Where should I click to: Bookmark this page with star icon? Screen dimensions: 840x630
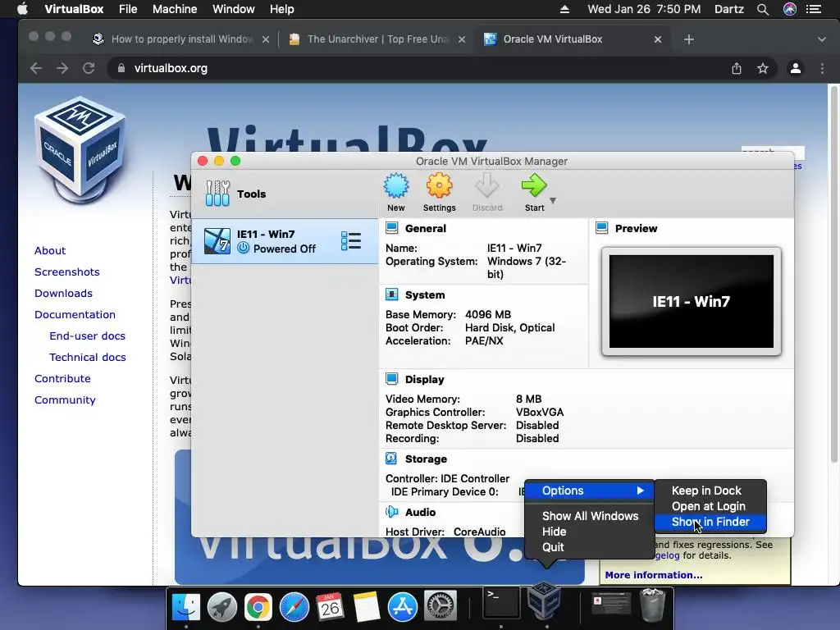click(x=763, y=68)
